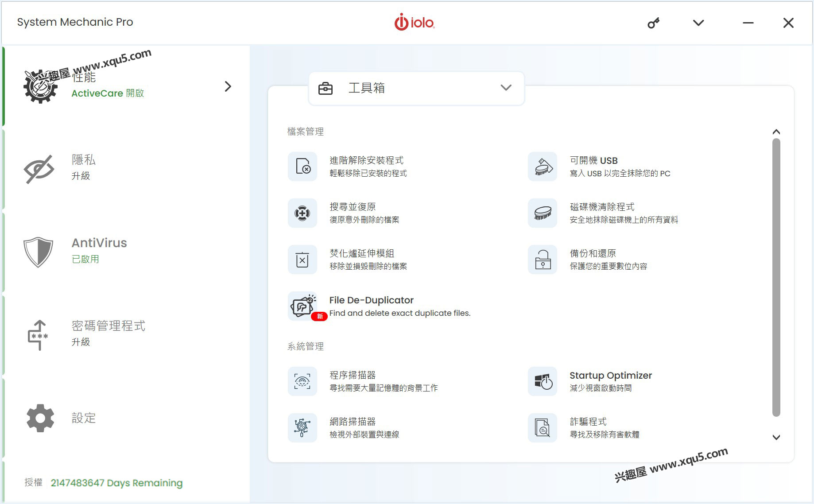
Task: Open the Incinerator (焚化爐延伸模組) icon
Action: pyautogui.click(x=302, y=260)
